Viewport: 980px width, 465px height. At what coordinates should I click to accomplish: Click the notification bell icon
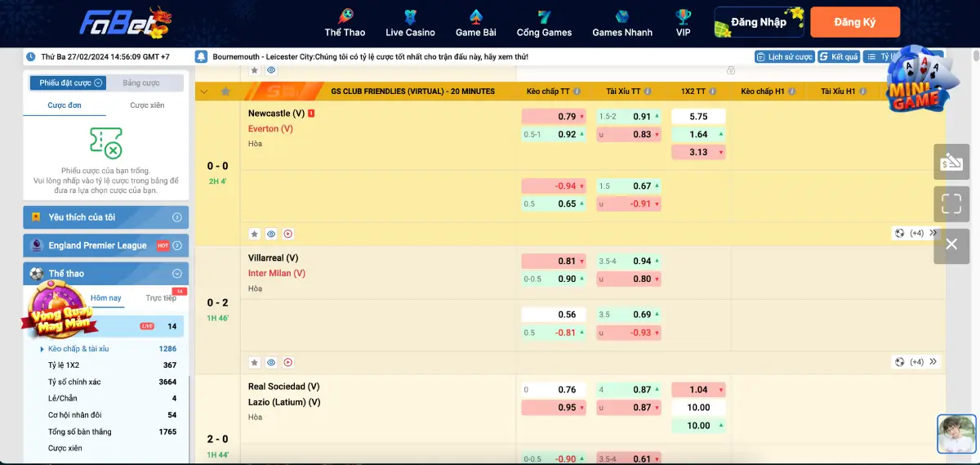pyautogui.click(x=201, y=57)
